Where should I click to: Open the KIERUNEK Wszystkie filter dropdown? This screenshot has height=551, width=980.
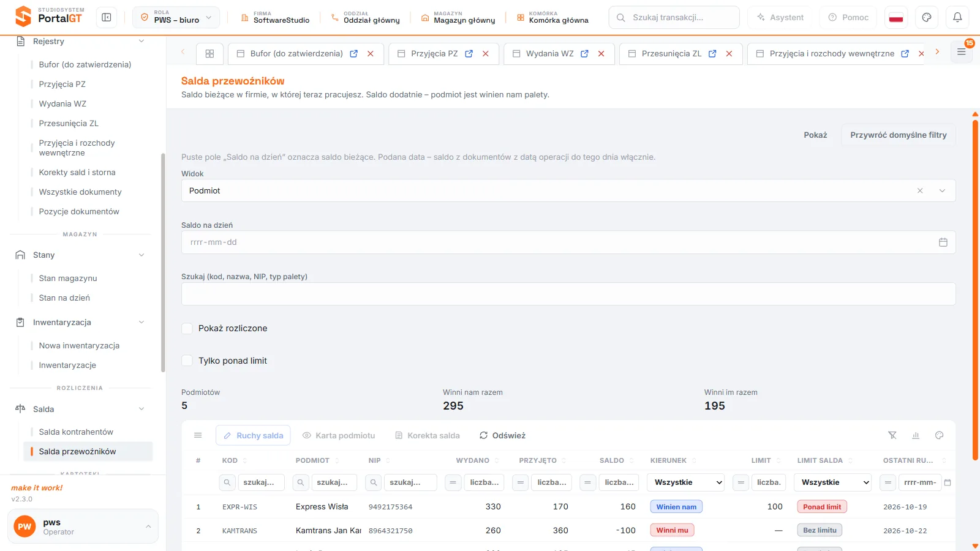685,482
